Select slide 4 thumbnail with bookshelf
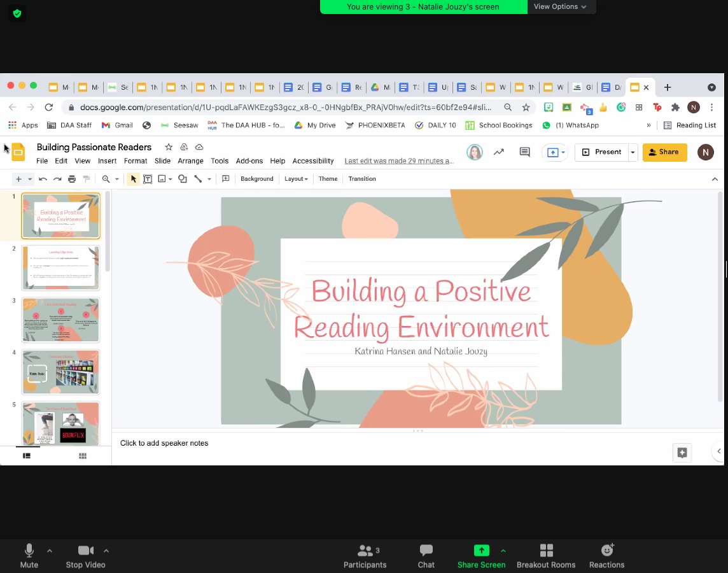Screen dimensions: 728x573 60,372
